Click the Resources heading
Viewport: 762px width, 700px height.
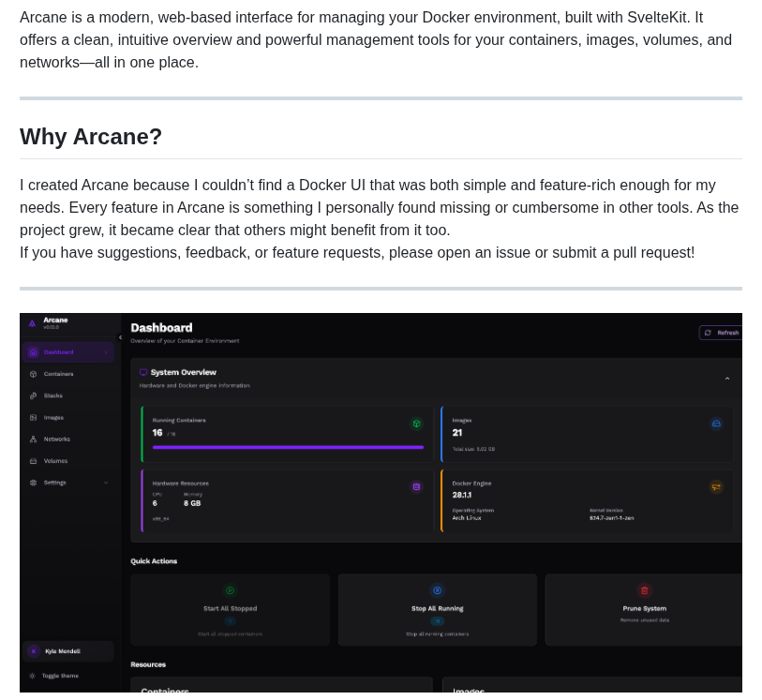[x=148, y=664]
